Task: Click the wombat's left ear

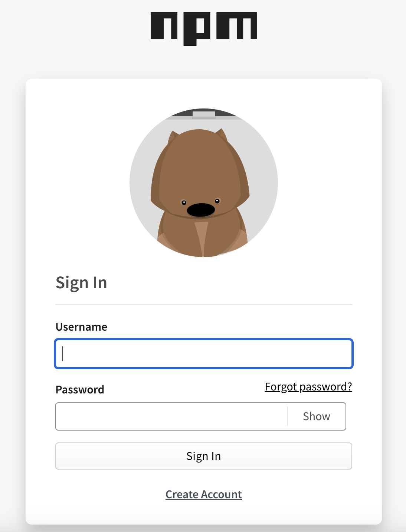Action: pos(173,137)
